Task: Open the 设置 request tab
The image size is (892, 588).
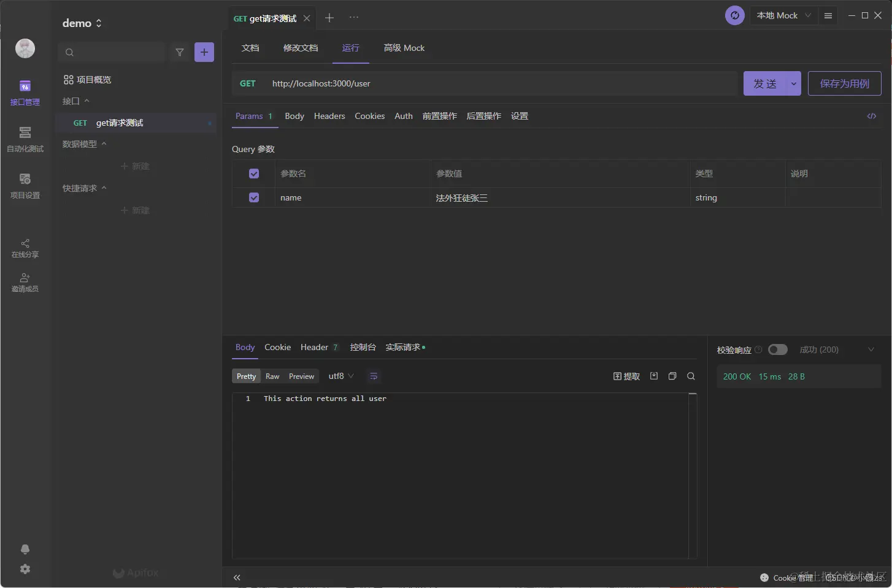Action: click(x=520, y=116)
